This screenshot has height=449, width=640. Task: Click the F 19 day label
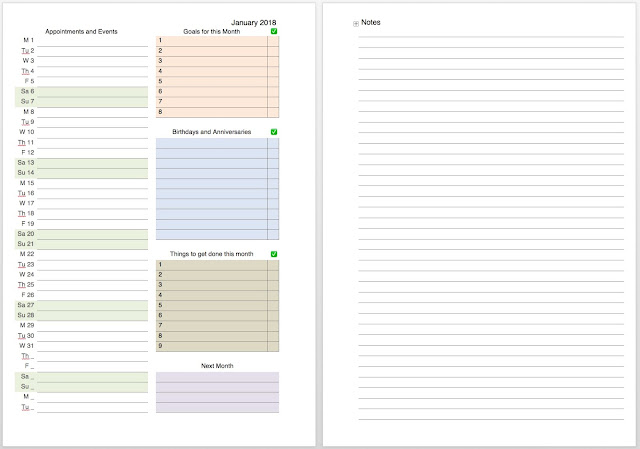[28, 223]
